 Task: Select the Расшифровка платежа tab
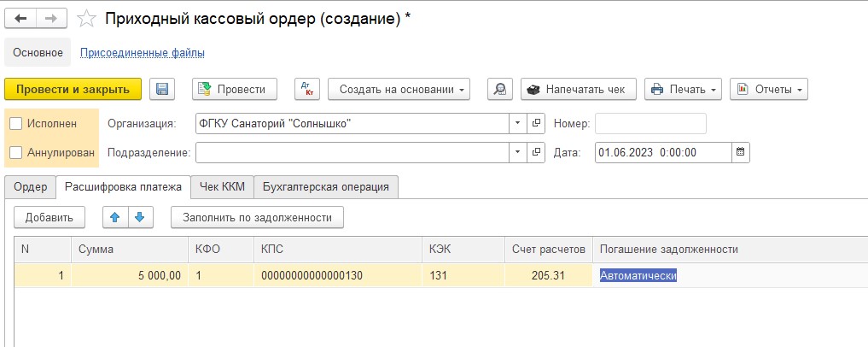(x=124, y=187)
